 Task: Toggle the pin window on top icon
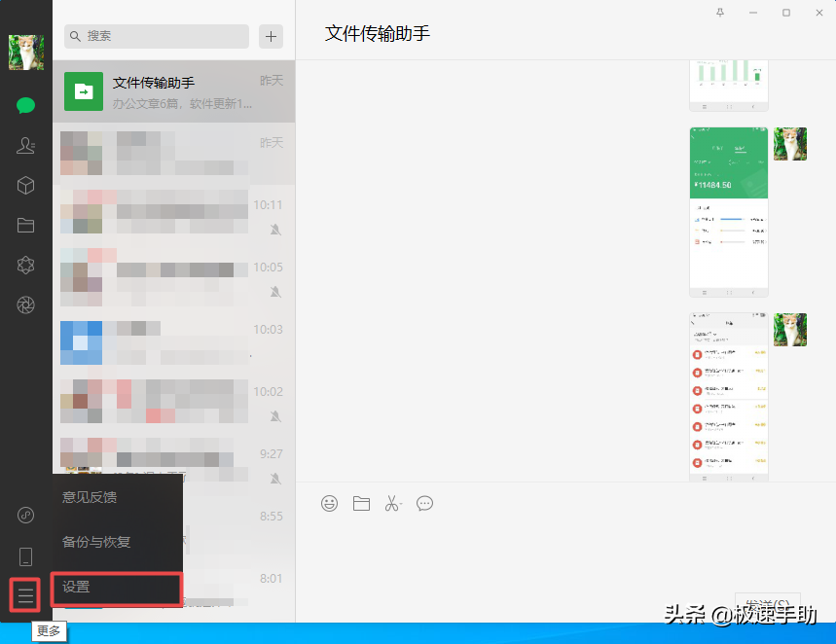pyautogui.click(x=720, y=13)
